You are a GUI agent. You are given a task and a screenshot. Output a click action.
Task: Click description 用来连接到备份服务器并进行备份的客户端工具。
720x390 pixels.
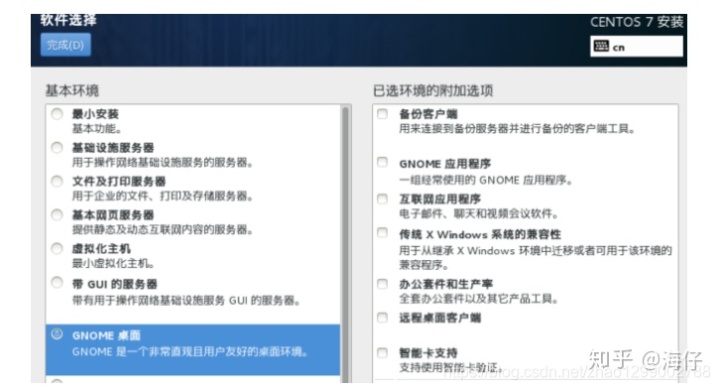(517, 129)
